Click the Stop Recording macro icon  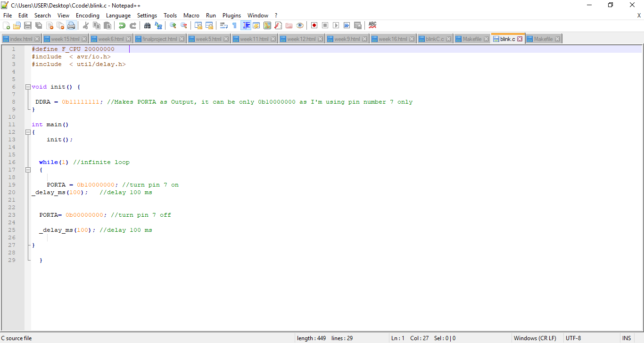(x=325, y=25)
